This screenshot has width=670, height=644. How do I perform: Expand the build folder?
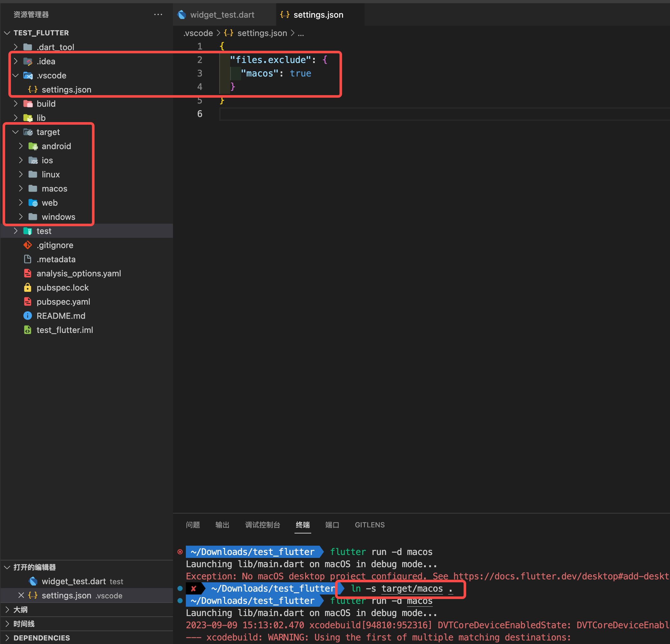15,103
